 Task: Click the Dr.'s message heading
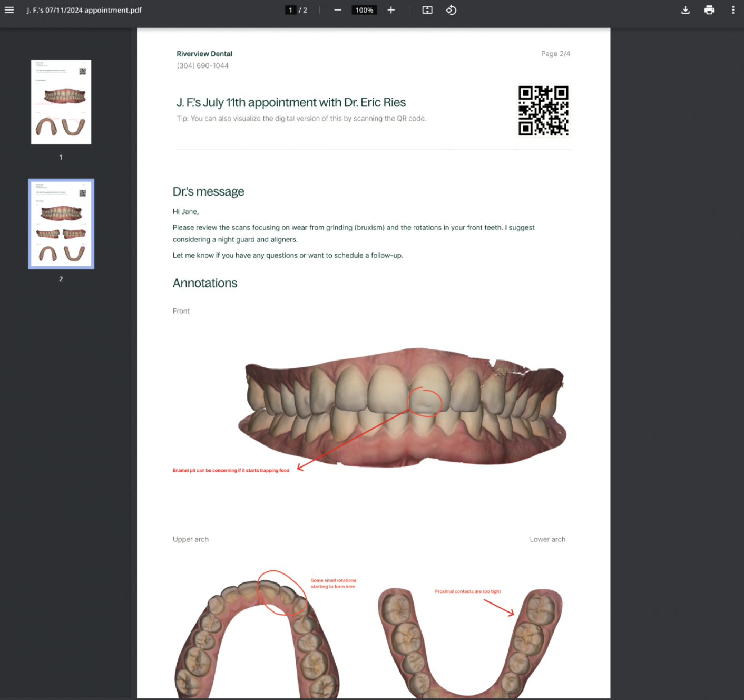tap(208, 191)
